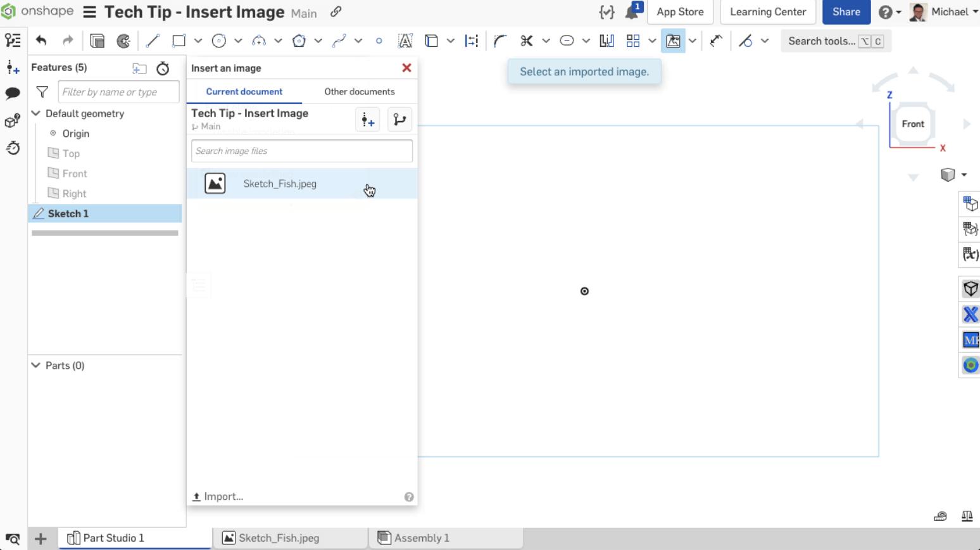Expand the Default geometry tree node
The image size is (980, 550).
36,113
